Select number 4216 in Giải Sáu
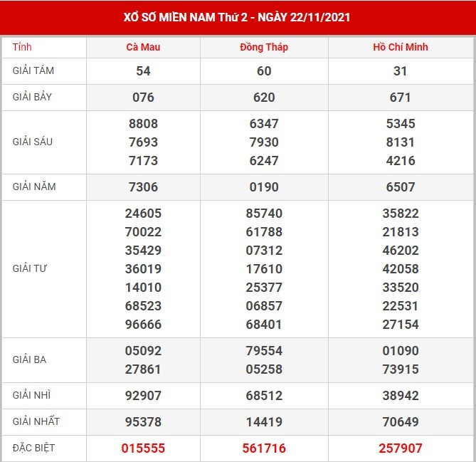The image size is (476, 462). point(400,161)
